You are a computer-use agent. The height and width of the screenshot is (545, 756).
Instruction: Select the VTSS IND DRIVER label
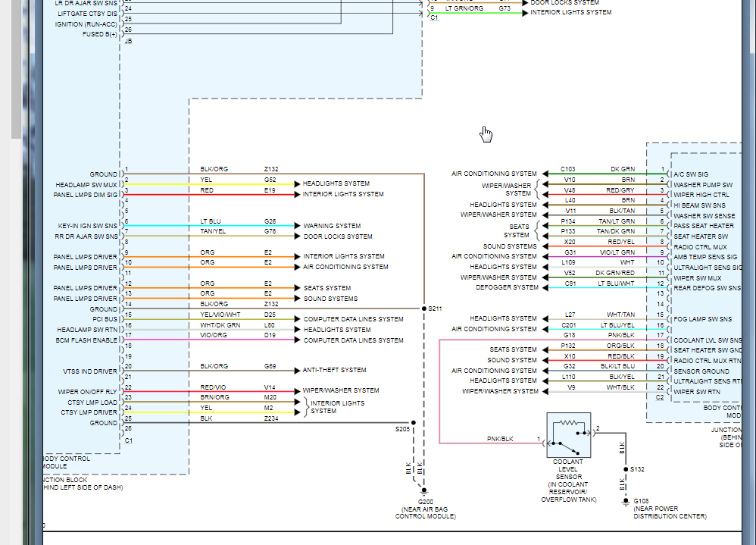(x=89, y=371)
